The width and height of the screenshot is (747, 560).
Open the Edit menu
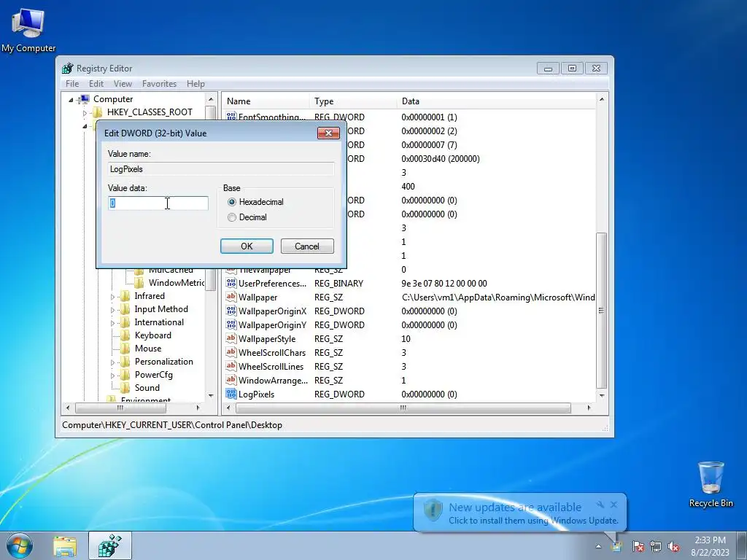click(x=96, y=84)
